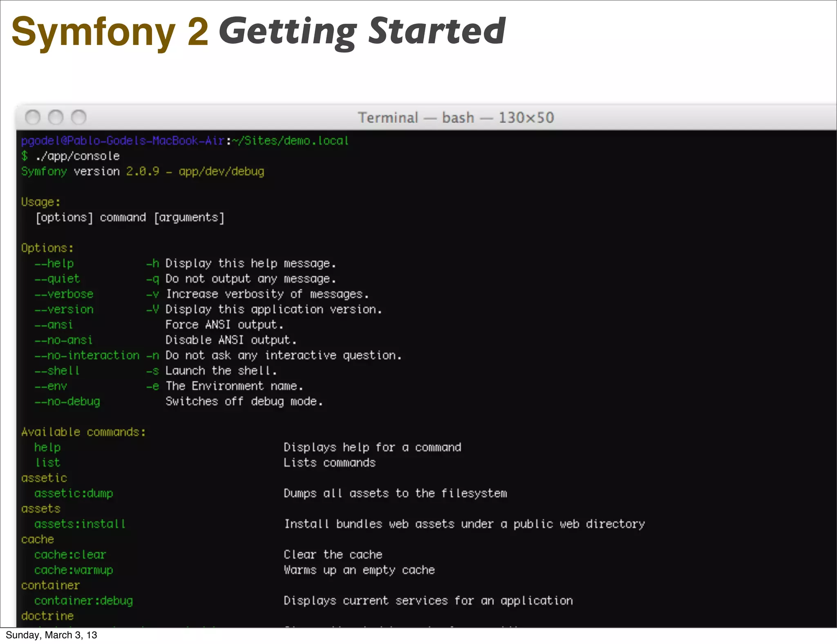This screenshot has width=837, height=644.
Task: Click 'Dumps all assets to the filesystem'
Action: tap(395, 493)
